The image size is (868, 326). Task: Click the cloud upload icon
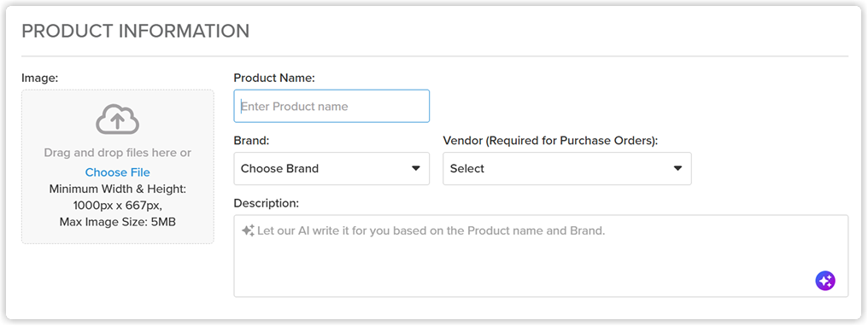(x=117, y=119)
